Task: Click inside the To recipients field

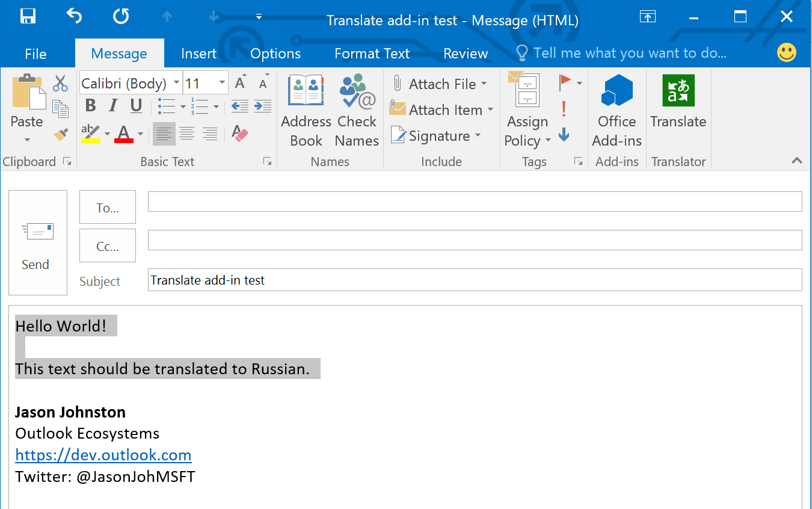Action: click(x=475, y=202)
